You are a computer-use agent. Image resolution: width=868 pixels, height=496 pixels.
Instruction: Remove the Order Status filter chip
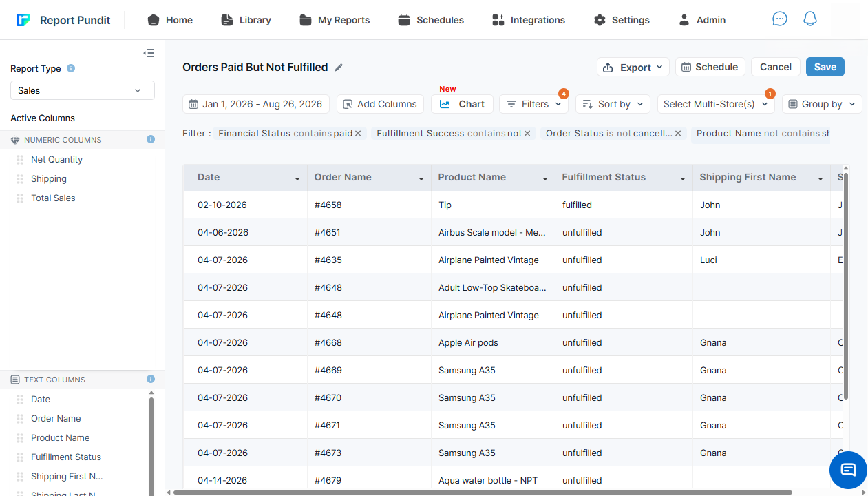coord(678,134)
